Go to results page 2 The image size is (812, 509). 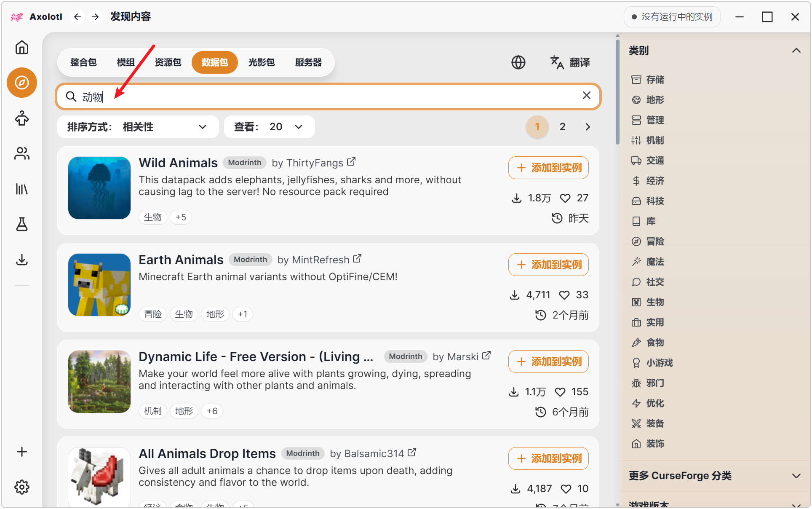tap(562, 127)
